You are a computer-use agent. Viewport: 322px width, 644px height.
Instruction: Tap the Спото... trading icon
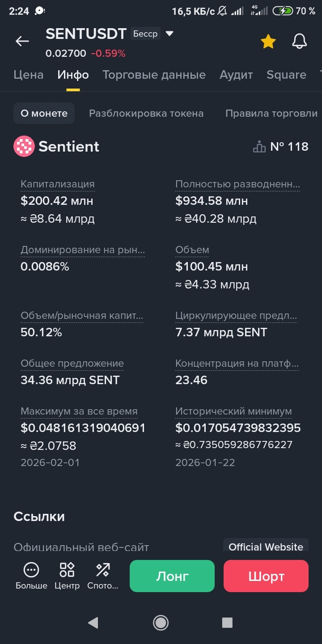click(103, 570)
